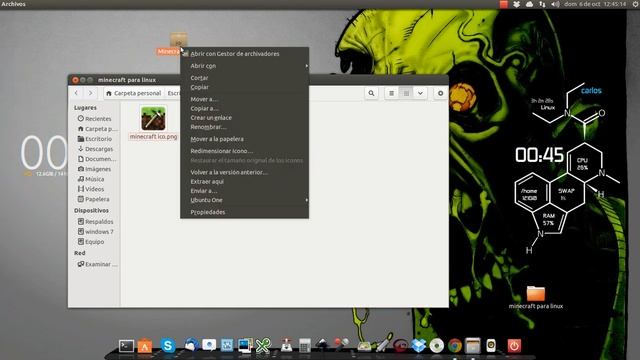The height and width of the screenshot is (360, 640).
Task: Choose Redimensionar icono...
Action: [244, 151]
